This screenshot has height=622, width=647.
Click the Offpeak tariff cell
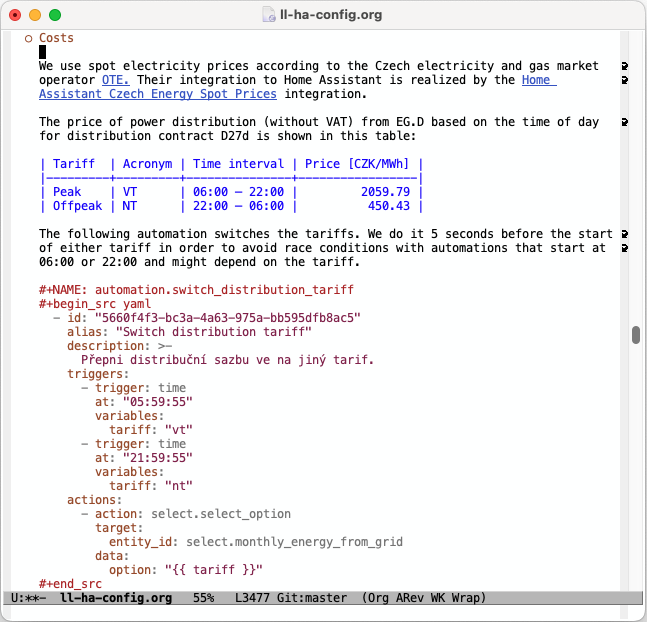point(77,206)
